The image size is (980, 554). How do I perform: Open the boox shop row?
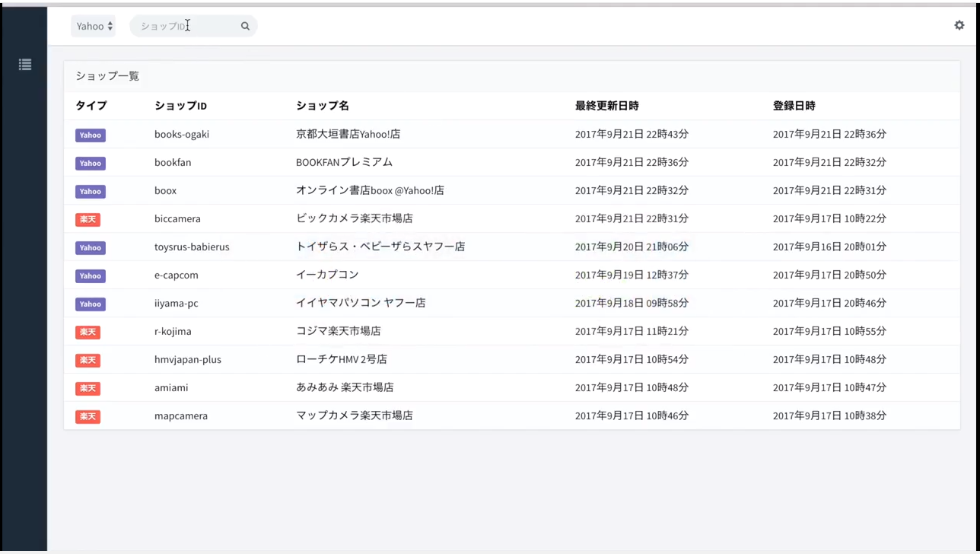point(165,190)
